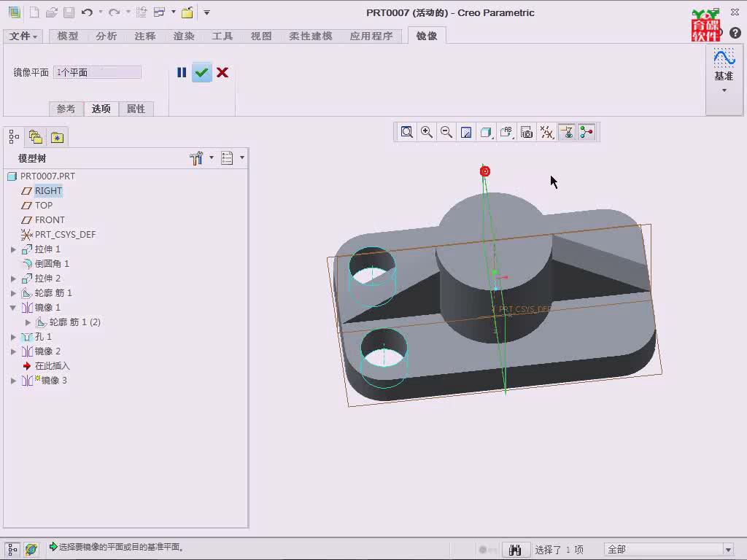Click the Redo arrow icon
747x560 pixels.
pyautogui.click(x=115, y=12)
